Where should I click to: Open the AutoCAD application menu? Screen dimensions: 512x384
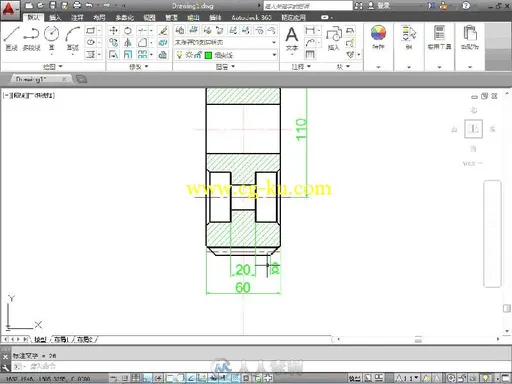pyautogui.click(x=9, y=9)
